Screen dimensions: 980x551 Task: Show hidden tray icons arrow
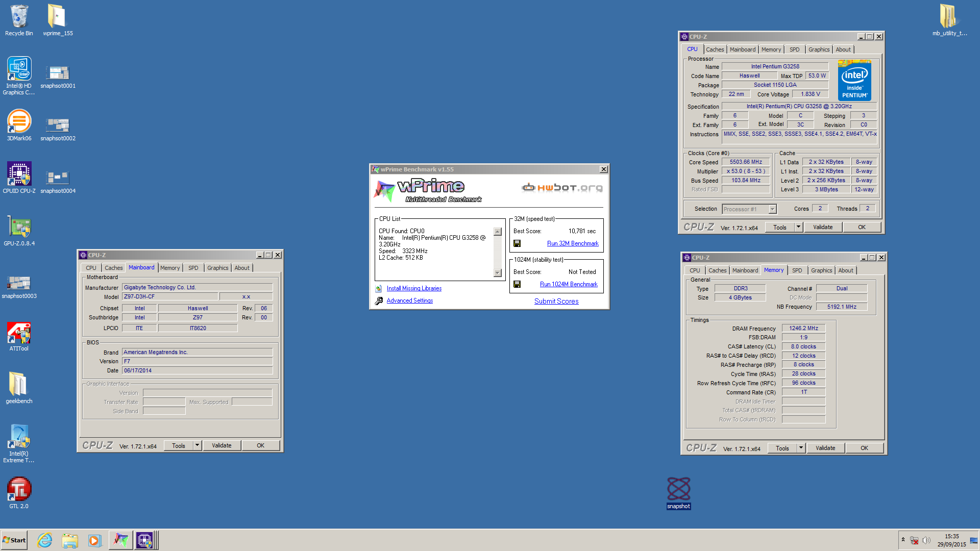point(903,540)
